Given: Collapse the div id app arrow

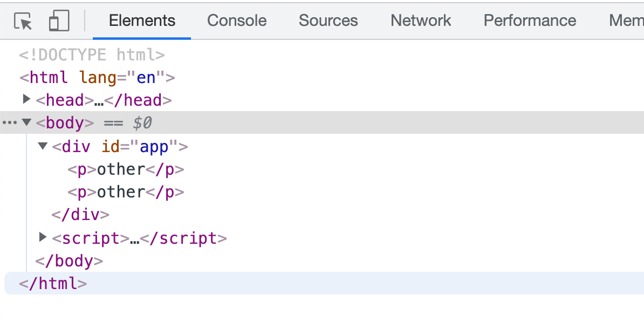Looking at the screenshot, I should [43, 146].
